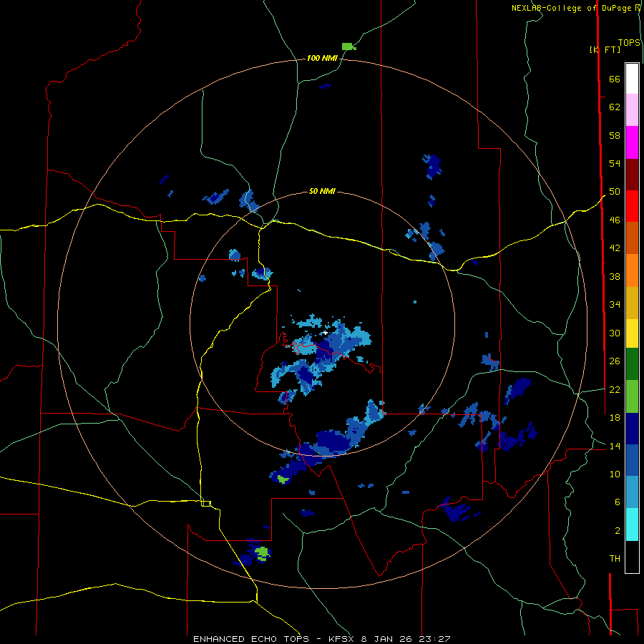Screen dimensions: 644x644
Task: Select the '38' legend value
Action: 615,276
